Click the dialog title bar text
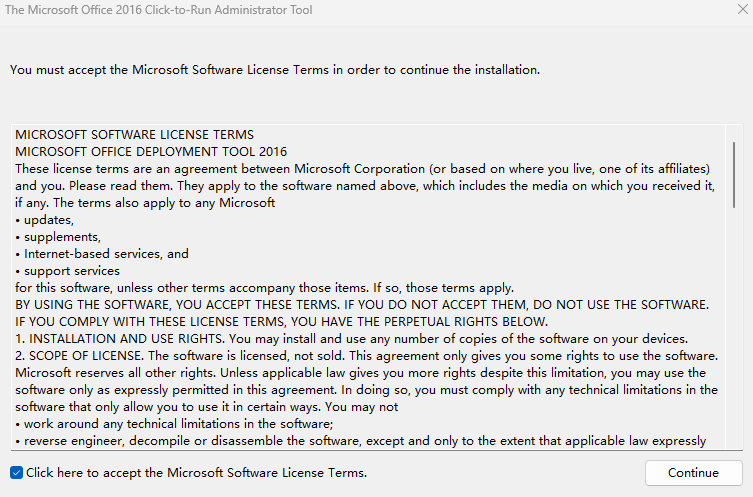753x497 pixels. click(x=158, y=10)
